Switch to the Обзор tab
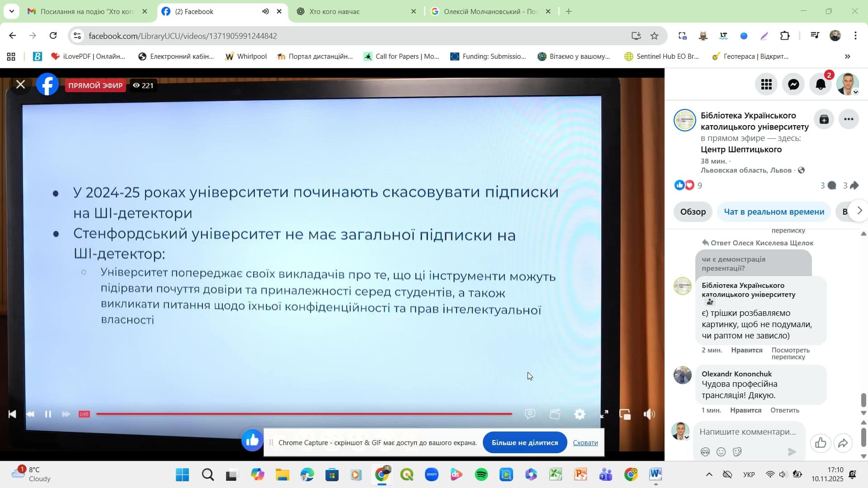The image size is (868, 488). point(693,211)
